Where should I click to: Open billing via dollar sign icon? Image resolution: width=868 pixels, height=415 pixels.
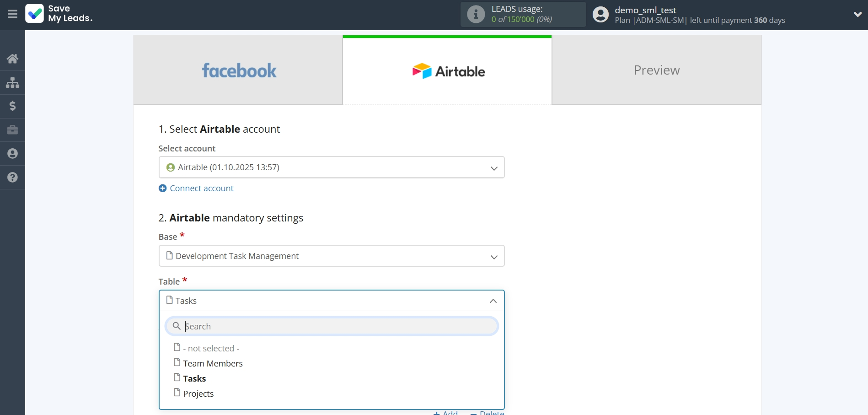pyautogui.click(x=12, y=106)
